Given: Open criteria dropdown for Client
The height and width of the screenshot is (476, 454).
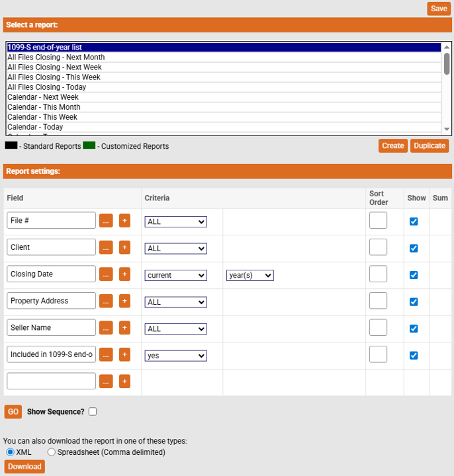Looking at the screenshot, I should pos(175,249).
